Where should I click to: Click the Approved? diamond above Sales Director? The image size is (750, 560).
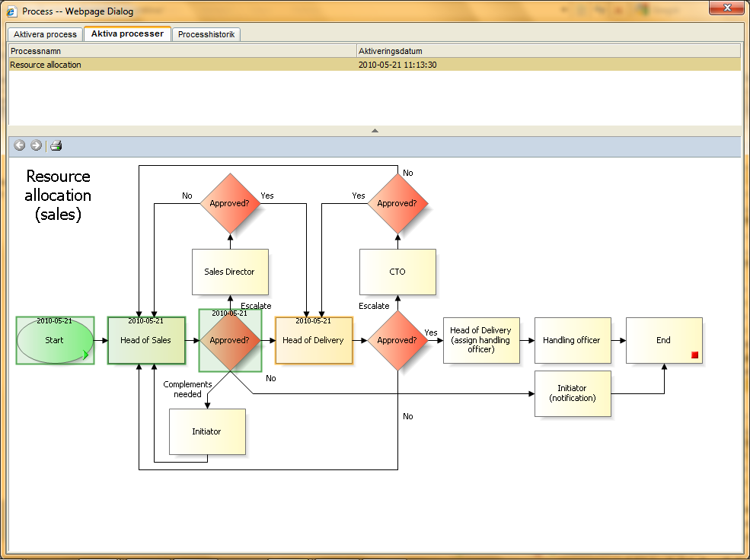(230, 204)
